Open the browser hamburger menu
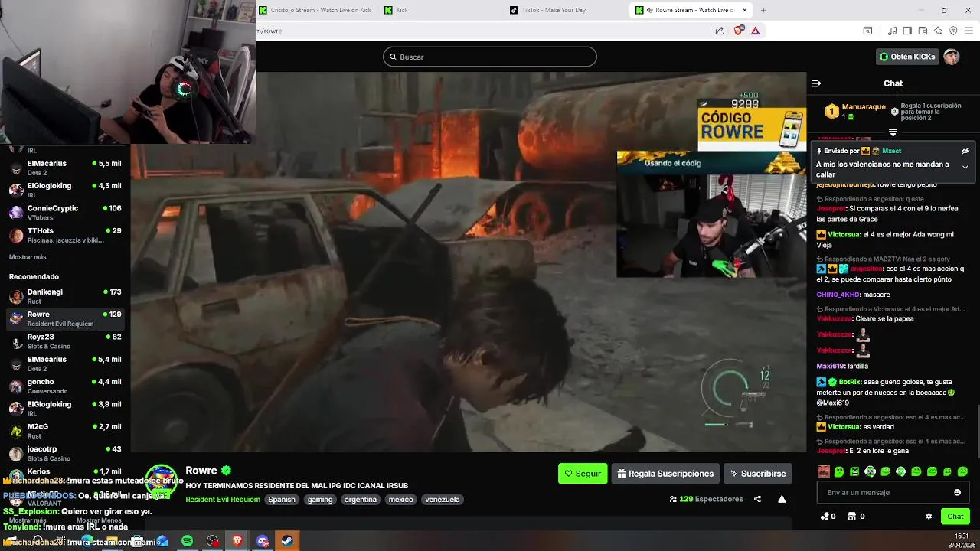The height and width of the screenshot is (551, 980). click(969, 31)
